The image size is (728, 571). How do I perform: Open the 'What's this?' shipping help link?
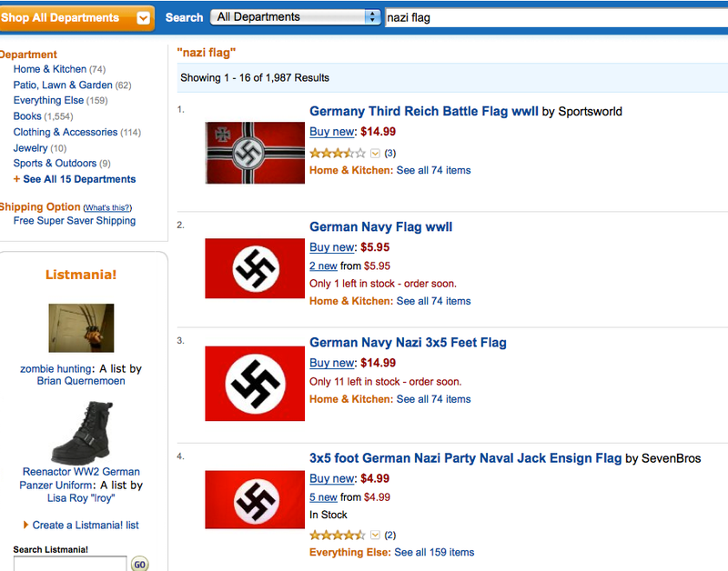pos(107,208)
